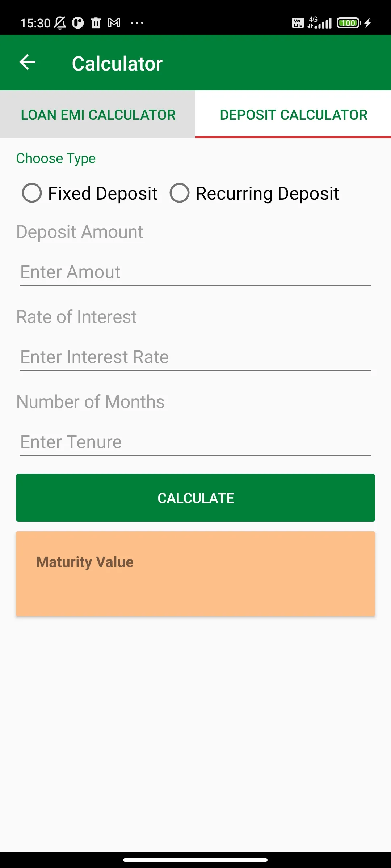Click the Enter Interest Rate field
391x868 pixels.
(x=195, y=357)
